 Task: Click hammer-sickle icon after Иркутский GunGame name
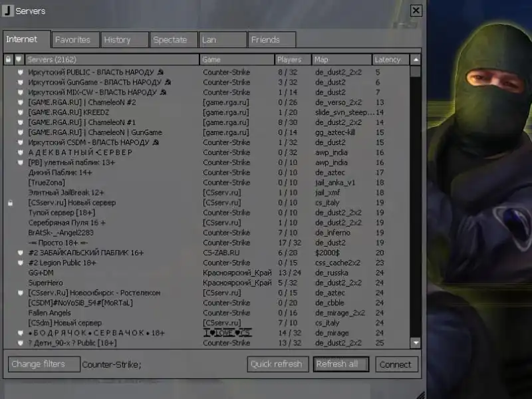click(168, 82)
